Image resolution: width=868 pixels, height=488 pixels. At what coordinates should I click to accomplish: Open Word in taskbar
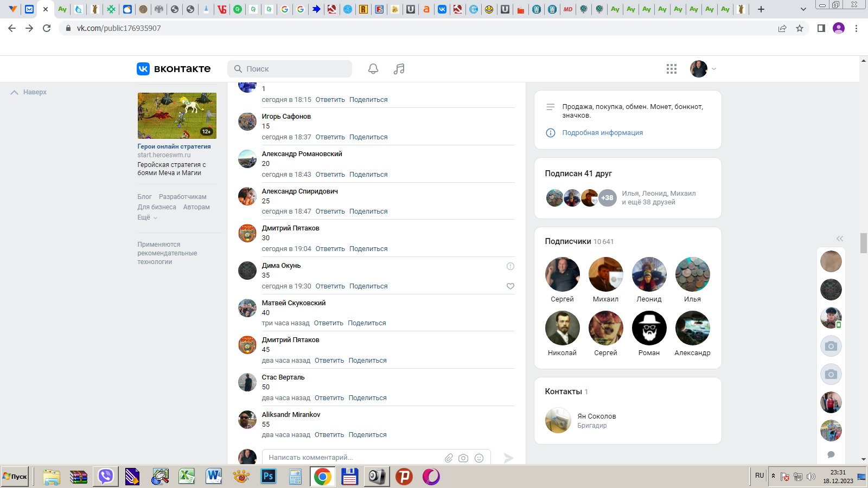214,477
